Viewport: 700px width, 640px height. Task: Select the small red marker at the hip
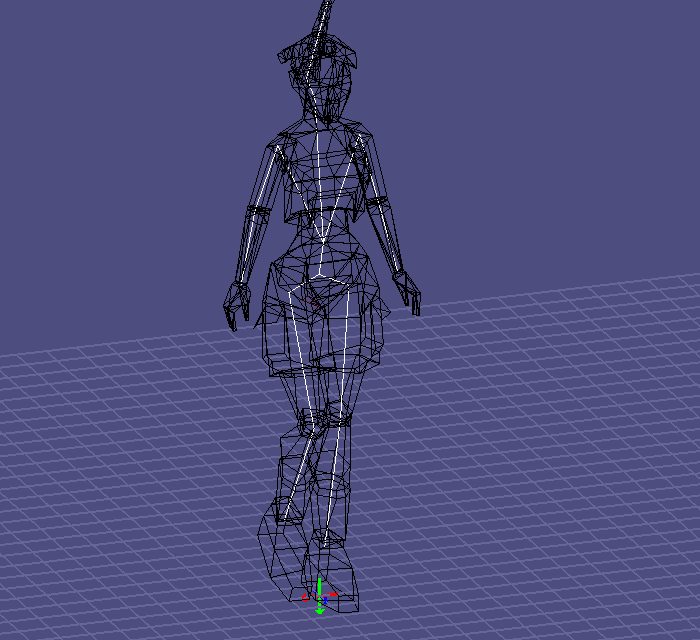click(311, 302)
